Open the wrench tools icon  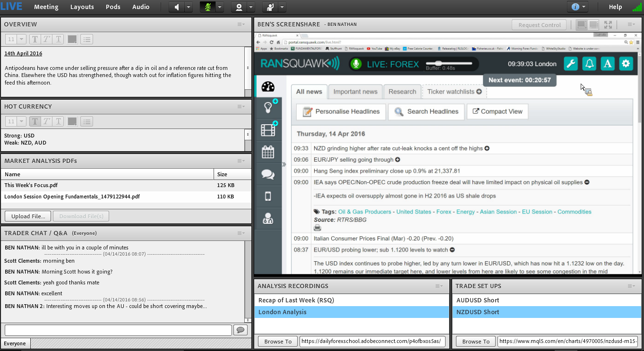click(x=571, y=64)
